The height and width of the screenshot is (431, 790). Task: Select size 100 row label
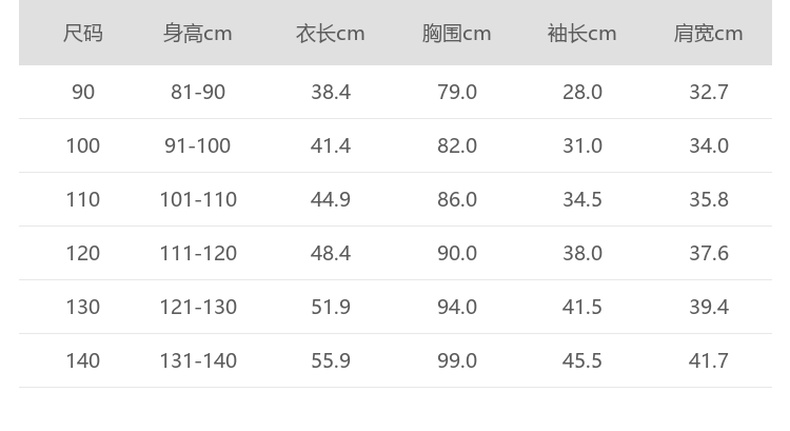tap(83, 146)
